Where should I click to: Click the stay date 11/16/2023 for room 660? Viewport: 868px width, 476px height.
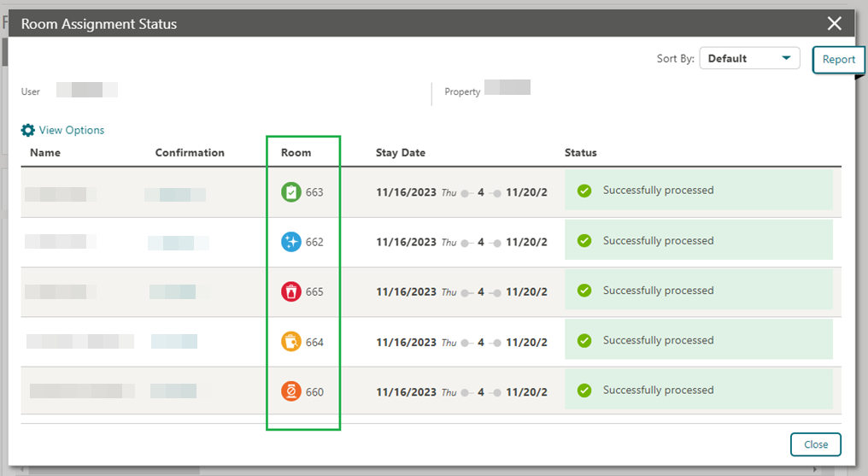(x=407, y=392)
